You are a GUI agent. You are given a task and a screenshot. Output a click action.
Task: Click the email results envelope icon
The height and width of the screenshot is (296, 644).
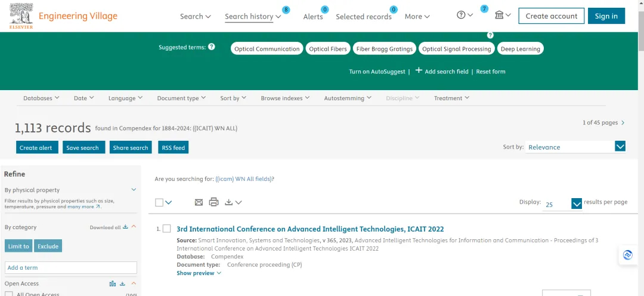click(x=199, y=202)
